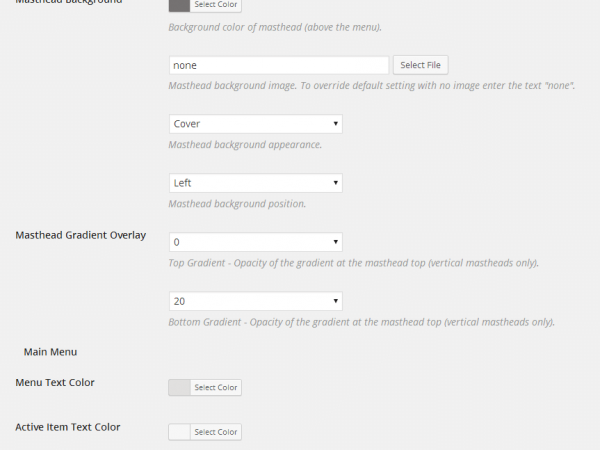Click the Masthead Background dark gray swatch

(x=179, y=5)
